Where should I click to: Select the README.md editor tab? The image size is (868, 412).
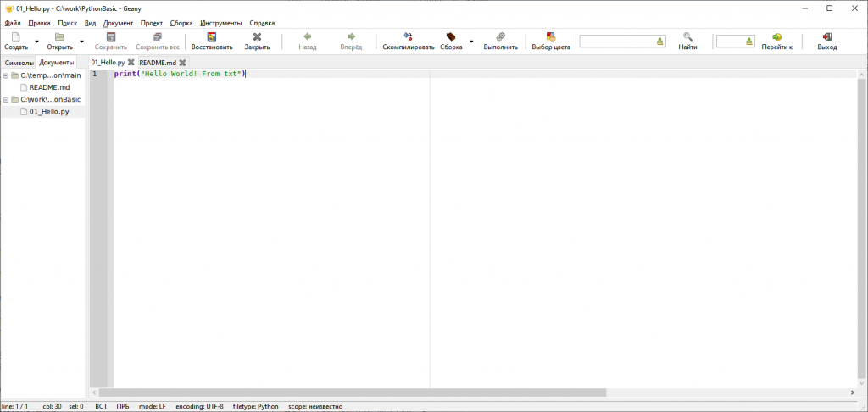[x=157, y=63]
